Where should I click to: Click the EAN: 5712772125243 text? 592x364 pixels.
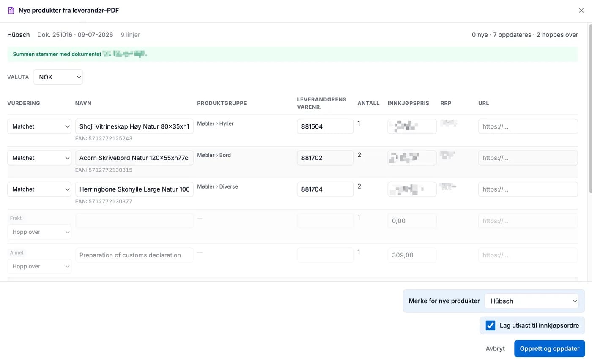tap(104, 138)
